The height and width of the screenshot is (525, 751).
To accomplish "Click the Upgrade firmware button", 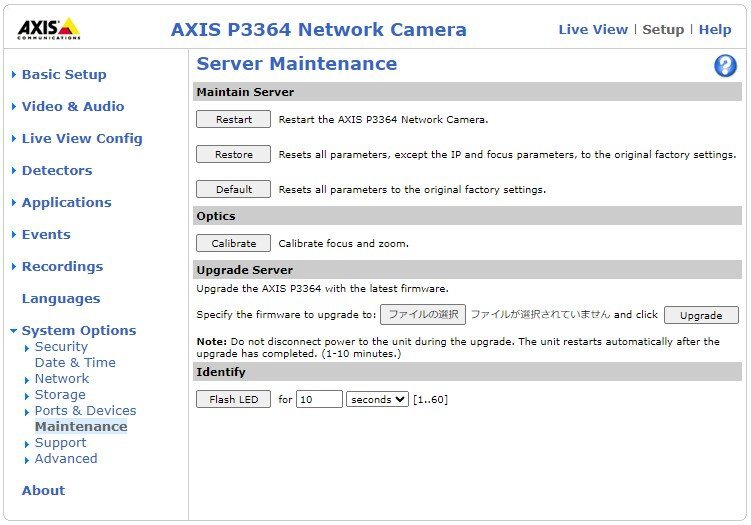I will coord(700,315).
